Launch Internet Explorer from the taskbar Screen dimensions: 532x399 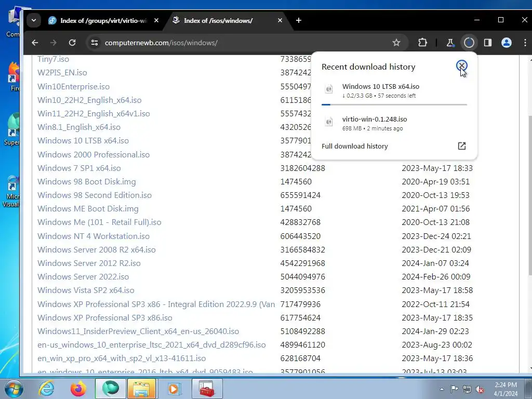tap(46, 389)
